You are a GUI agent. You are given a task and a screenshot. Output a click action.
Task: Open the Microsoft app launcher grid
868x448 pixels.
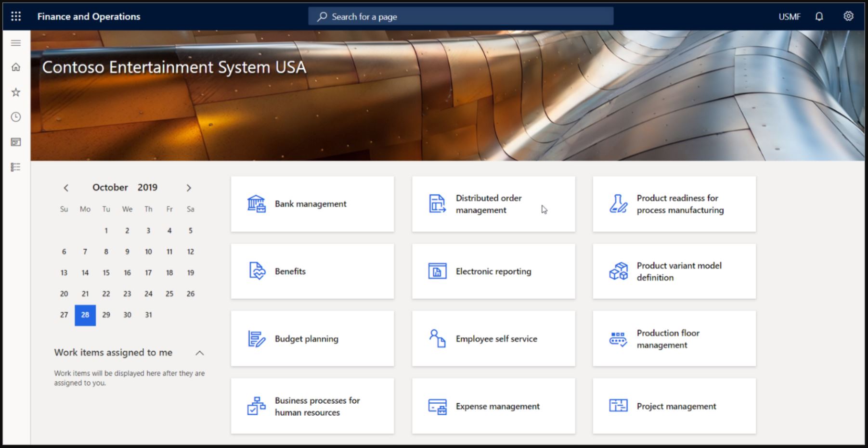pyautogui.click(x=16, y=16)
